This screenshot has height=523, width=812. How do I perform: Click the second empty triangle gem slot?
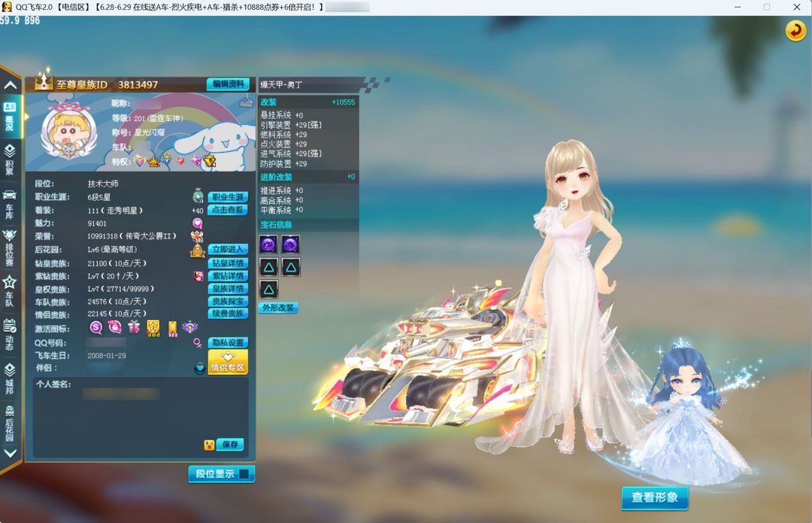pos(290,267)
